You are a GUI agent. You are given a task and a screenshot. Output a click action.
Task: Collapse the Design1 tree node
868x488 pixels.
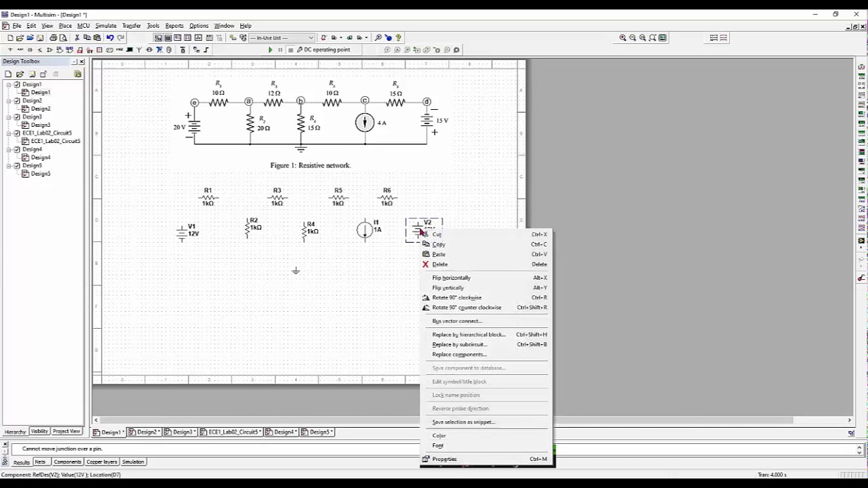[x=9, y=84]
